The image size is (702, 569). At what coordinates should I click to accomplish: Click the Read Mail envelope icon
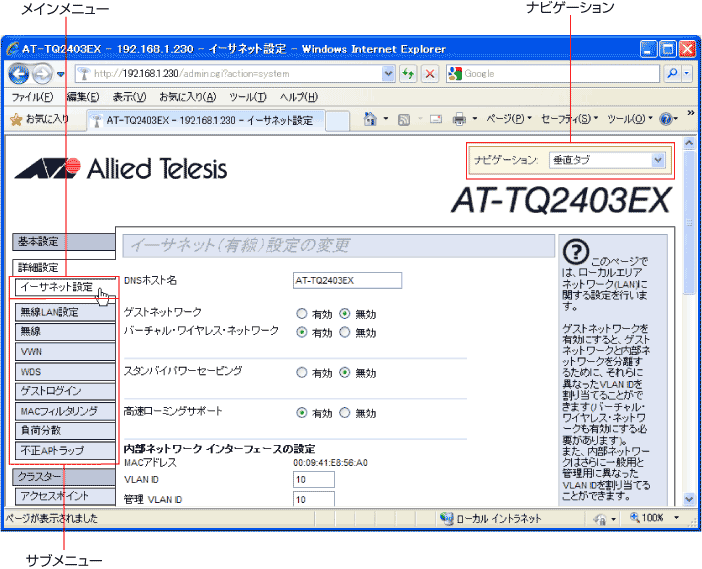pos(436,119)
